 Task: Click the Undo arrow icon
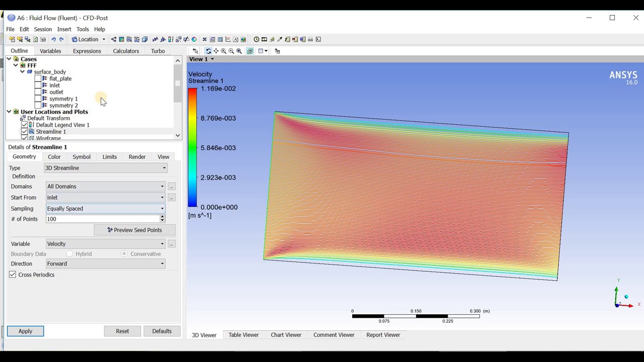[x=53, y=39]
